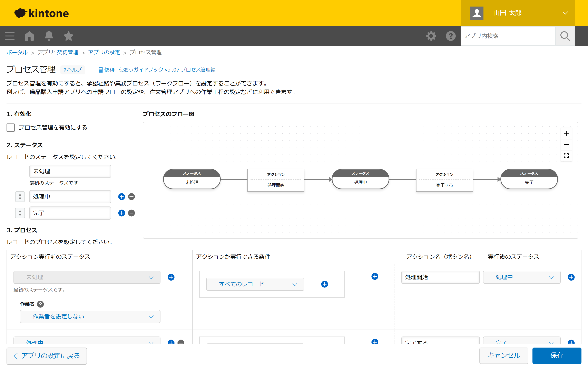This screenshot has height=368, width=588.
Task: Click the プロセスのフロー図 heading
Action: (x=168, y=114)
